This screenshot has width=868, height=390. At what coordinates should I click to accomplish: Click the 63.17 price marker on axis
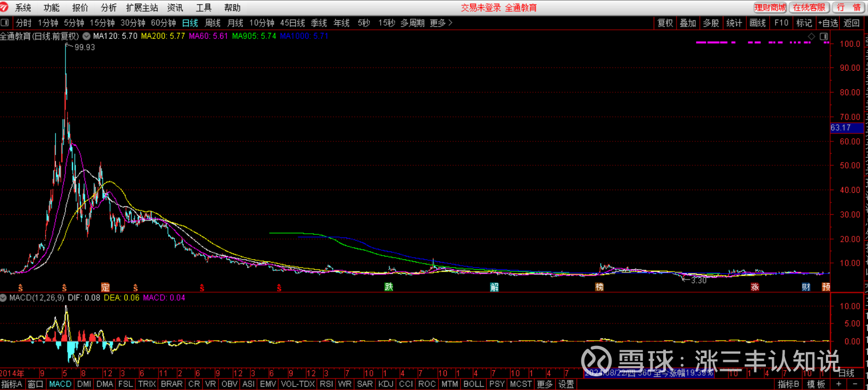tap(846, 128)
